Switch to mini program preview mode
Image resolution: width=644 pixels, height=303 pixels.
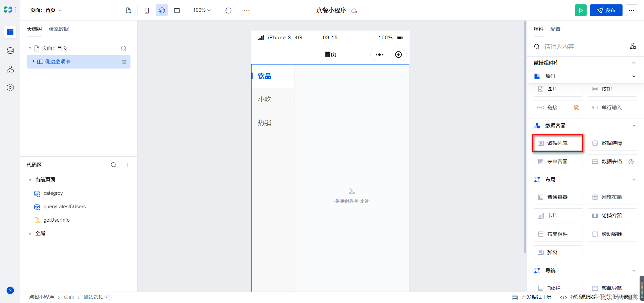[x=162, y=10]
